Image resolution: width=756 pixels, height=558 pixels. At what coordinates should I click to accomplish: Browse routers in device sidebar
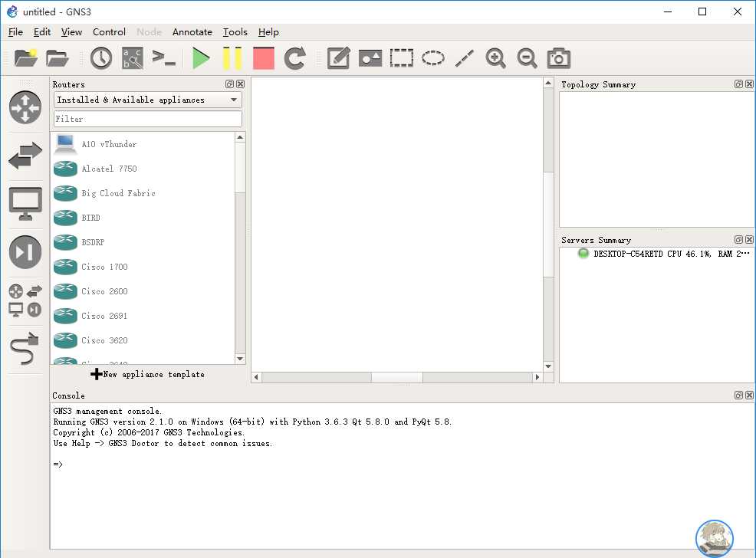[x=25, y=107]
